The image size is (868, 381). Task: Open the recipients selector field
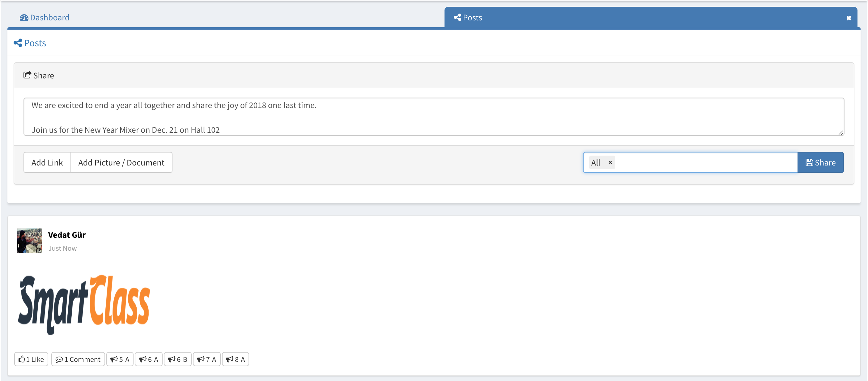[704, 163]
